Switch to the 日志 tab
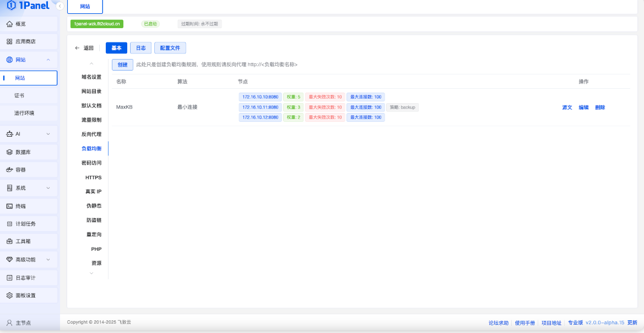Viewport: 644px width, 333px height. pos(140,48)
